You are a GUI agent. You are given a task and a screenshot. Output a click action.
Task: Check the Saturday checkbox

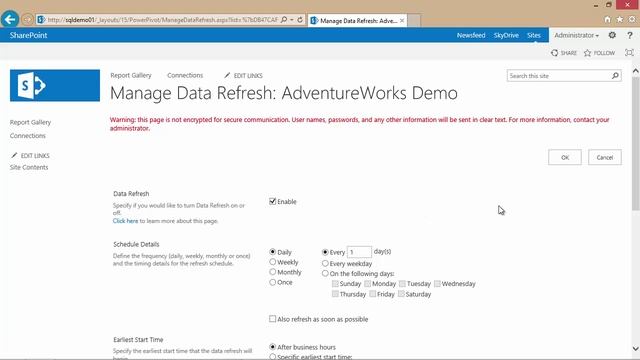[401, 294]
